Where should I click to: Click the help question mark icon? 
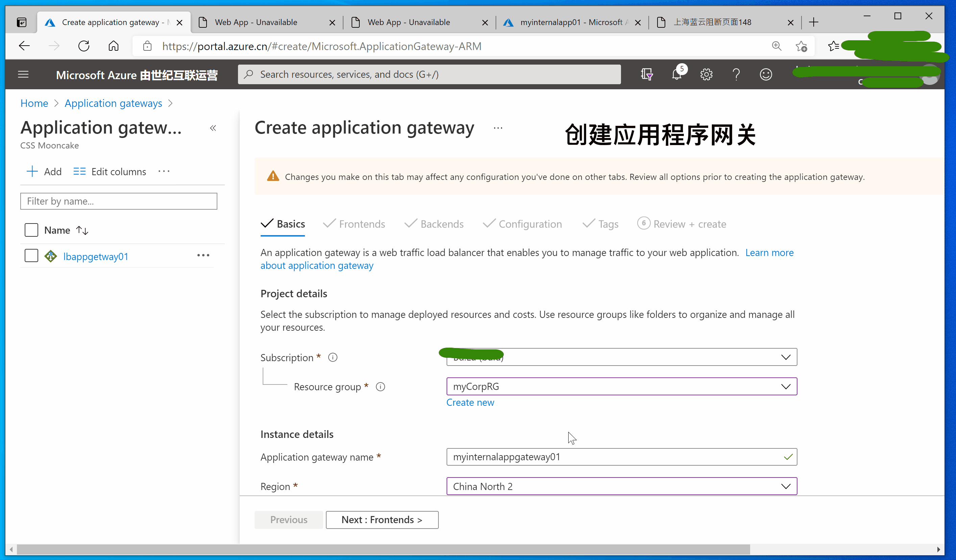click(736, 74)
